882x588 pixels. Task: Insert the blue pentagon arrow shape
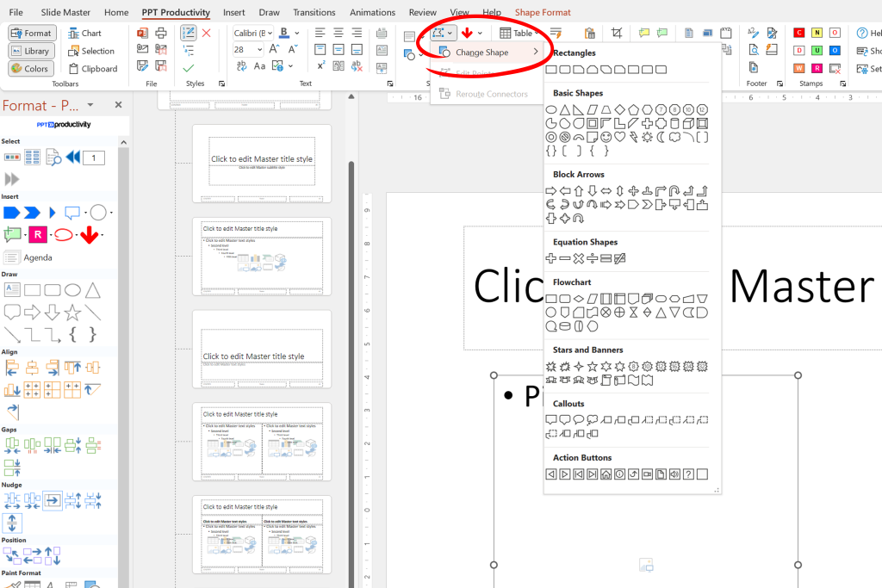(x=12, y=213)
